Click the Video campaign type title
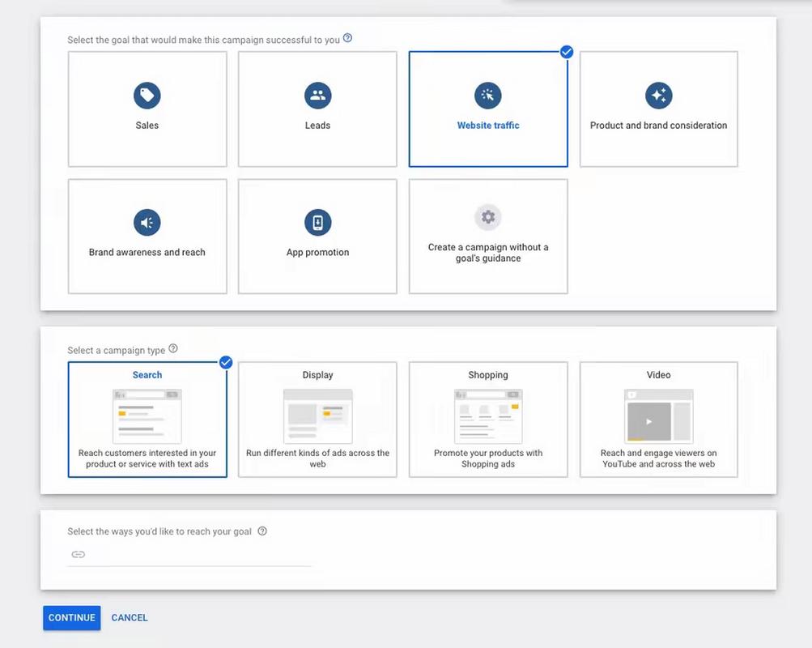 click(658, 375)
